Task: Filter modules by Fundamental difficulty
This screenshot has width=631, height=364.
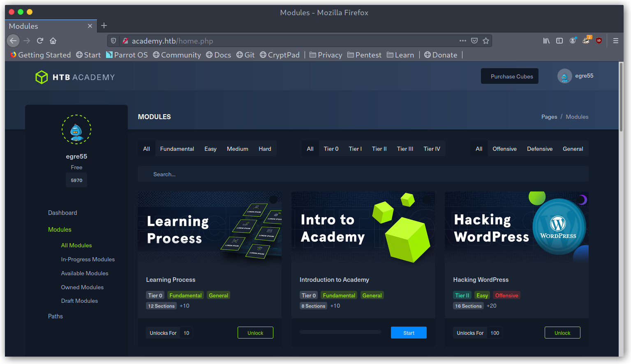Action: [177, 149]
